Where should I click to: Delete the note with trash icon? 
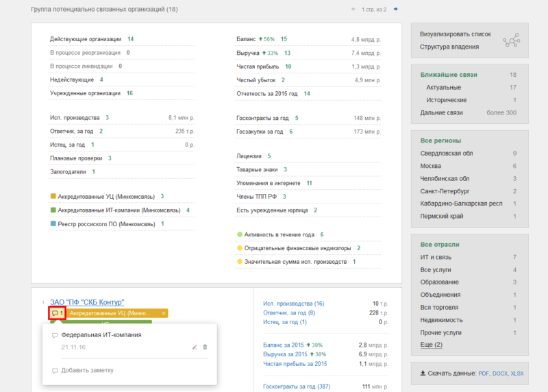point(205,347)
